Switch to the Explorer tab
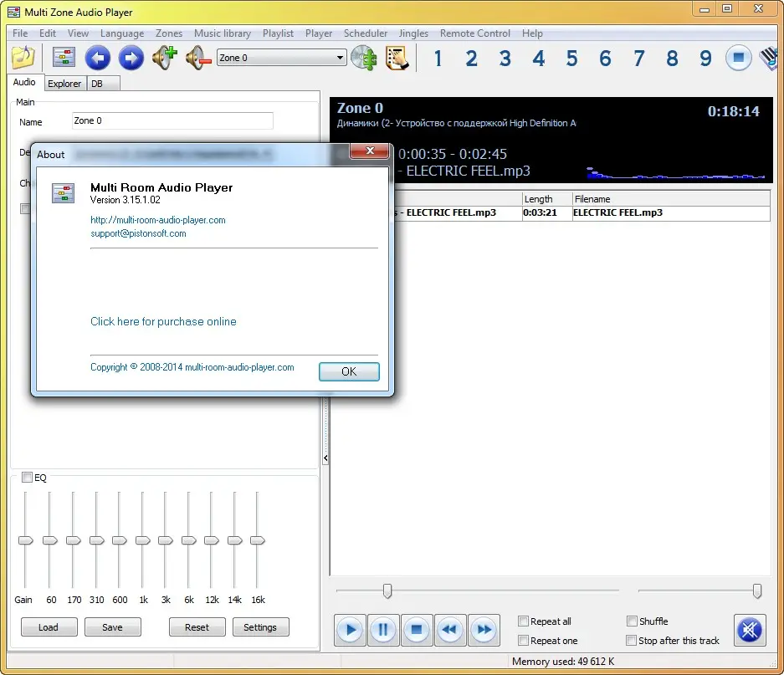This screenshot has height=675, width=784. click(64, 84)
